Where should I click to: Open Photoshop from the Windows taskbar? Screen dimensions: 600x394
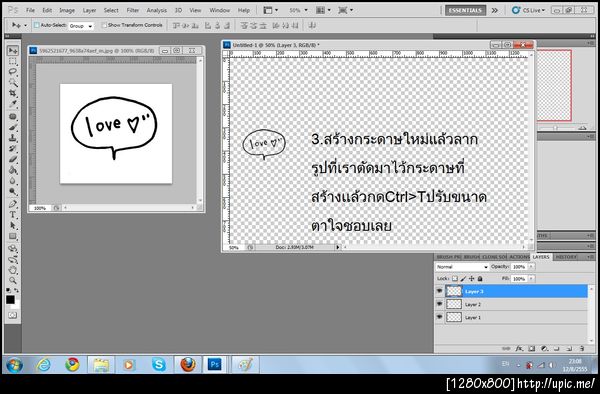(215, 365)
